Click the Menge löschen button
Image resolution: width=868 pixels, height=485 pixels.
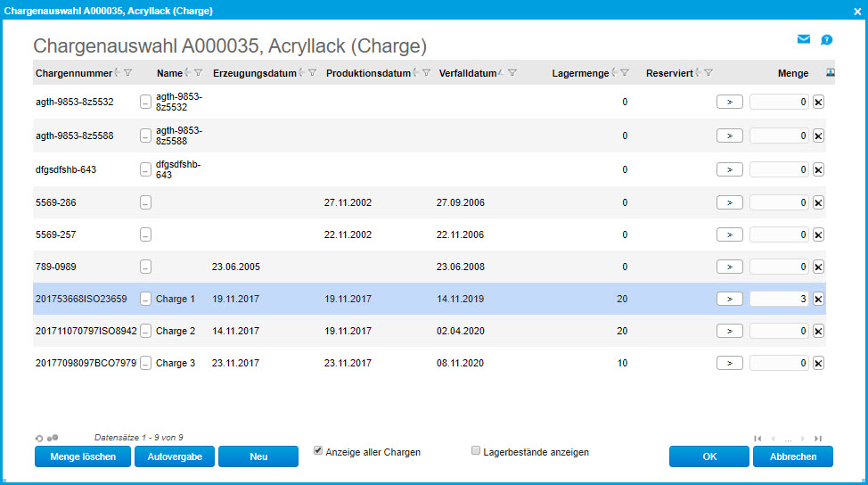[83, 456]
